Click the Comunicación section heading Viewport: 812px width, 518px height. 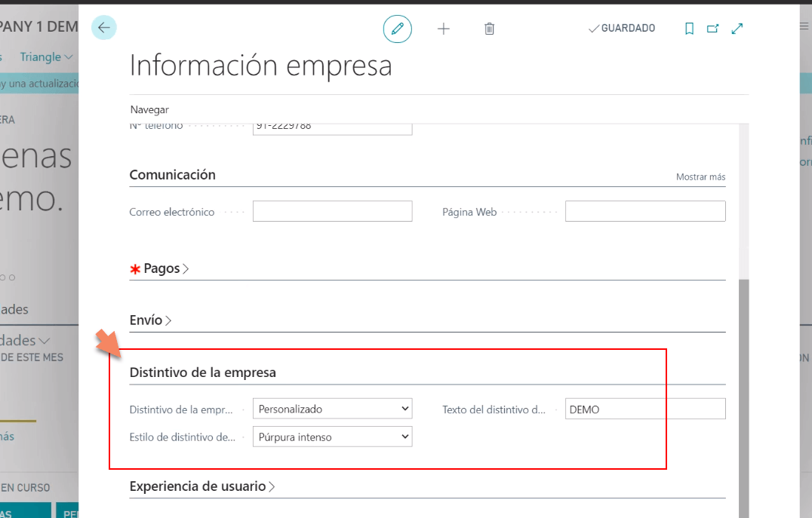click(x=172, y=174)
